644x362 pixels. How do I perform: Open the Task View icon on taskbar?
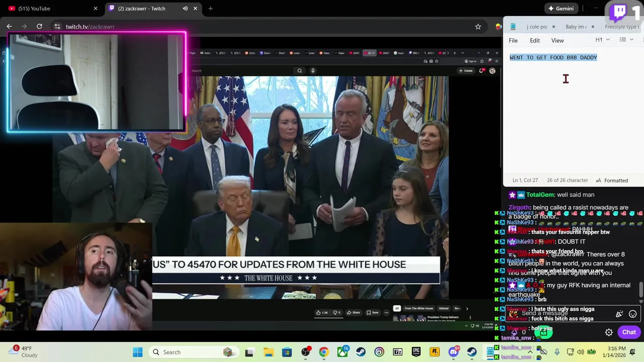(x=249, y=352)
